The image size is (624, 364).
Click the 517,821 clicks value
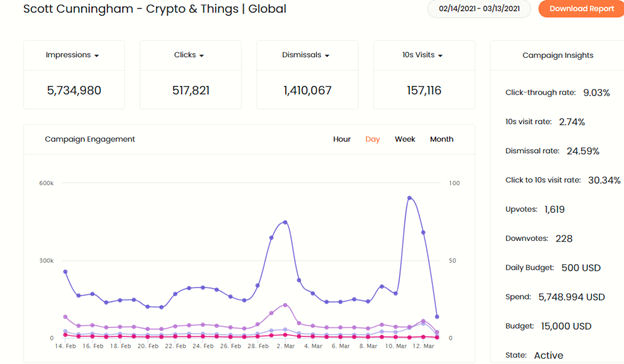coord(191,90)
